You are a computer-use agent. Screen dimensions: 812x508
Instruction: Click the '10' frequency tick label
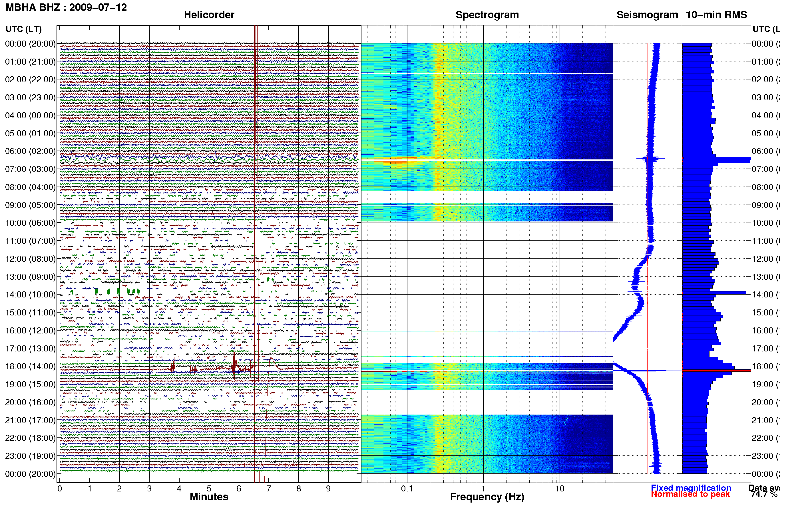tap(560, 489)
